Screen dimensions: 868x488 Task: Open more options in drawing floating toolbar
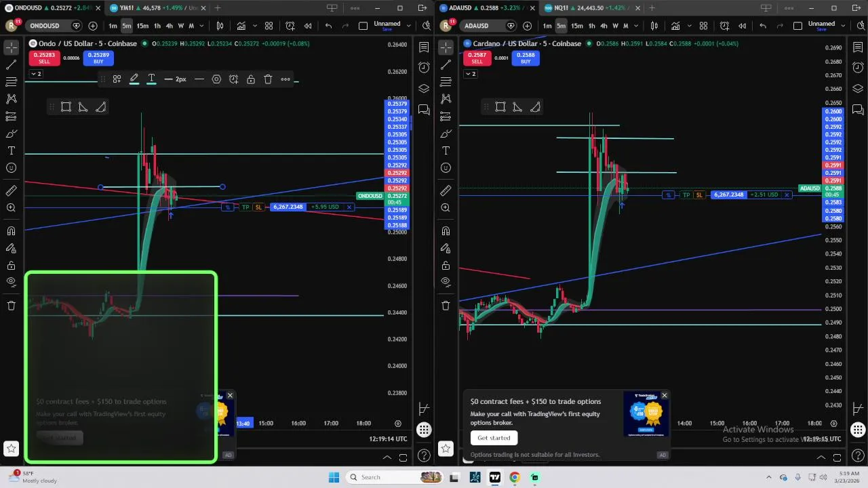click(x=285, y=79)
